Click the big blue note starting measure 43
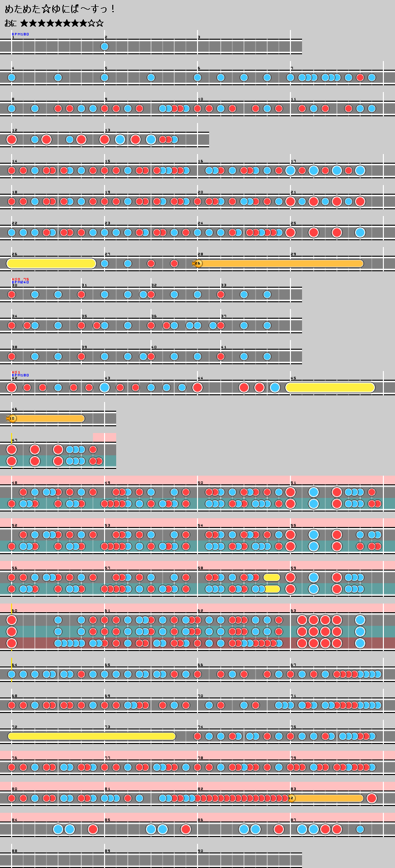The width and height of the screenshot is (395, 868). coord(105,387)
